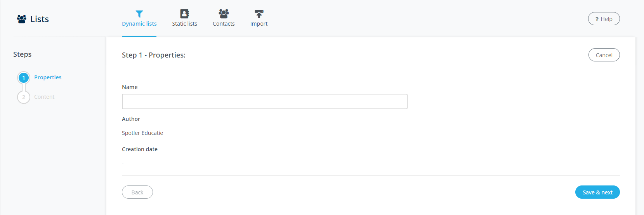Click the Lists page title text
Image resolution: width=644 pixels, height=215 pixels.
click(40, 19)
